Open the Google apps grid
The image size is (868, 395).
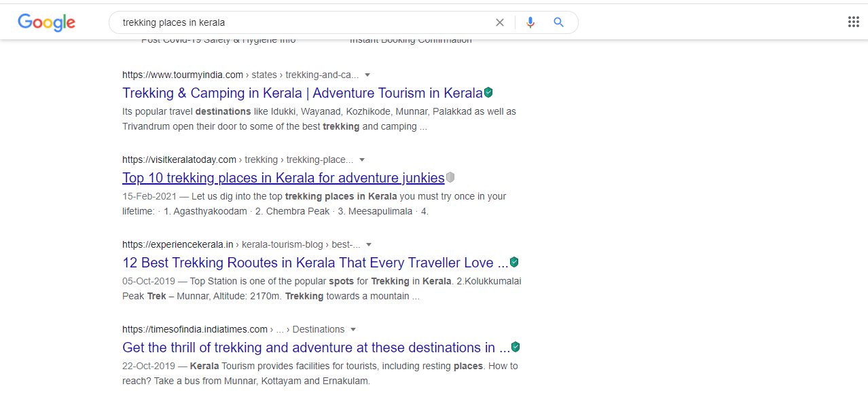854,22
